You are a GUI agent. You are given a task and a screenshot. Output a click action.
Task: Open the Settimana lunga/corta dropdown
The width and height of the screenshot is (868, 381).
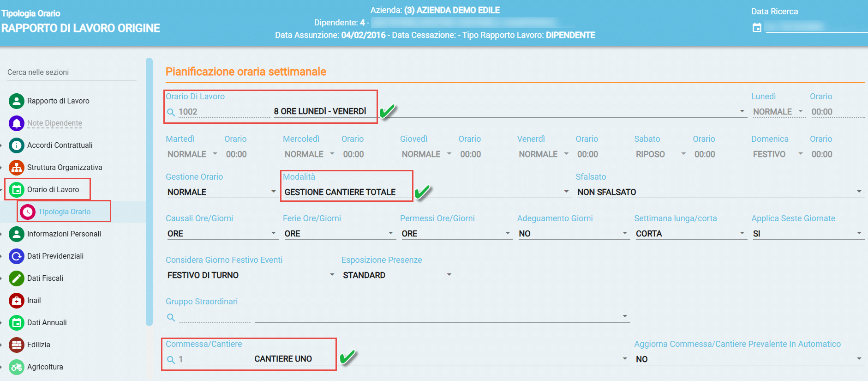tap(690, 234)
